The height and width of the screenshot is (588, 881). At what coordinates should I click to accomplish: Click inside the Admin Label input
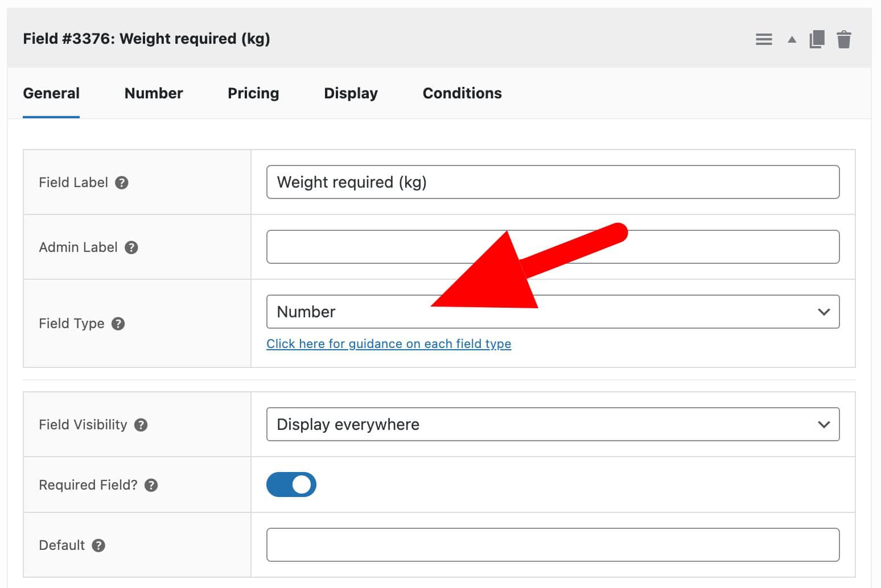click(x=552, y=246)
